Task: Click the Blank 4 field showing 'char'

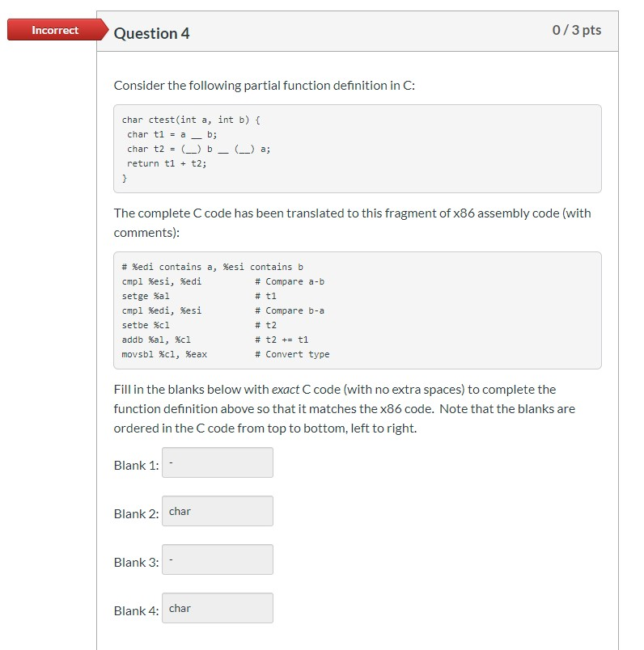Action: (216, 607)
